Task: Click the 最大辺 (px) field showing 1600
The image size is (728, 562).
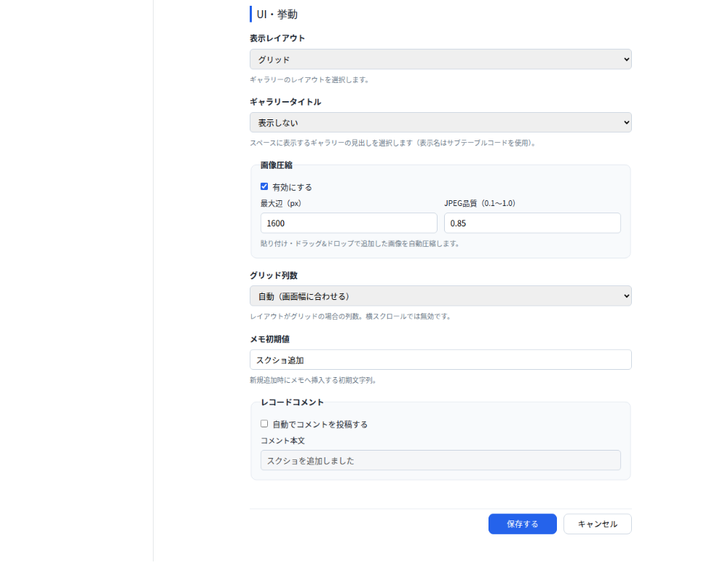Action: click(x=349, y=223)
